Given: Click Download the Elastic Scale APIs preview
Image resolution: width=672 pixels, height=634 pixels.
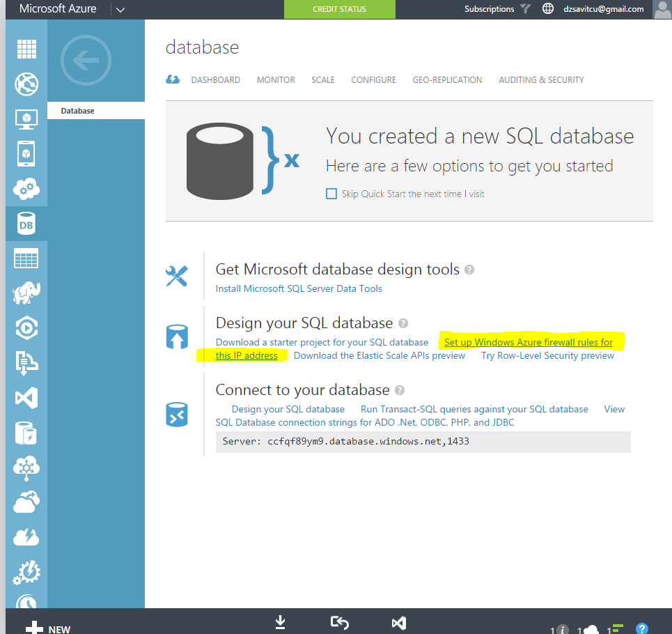Looking at the screenshot, I should [x=380, y=355].
